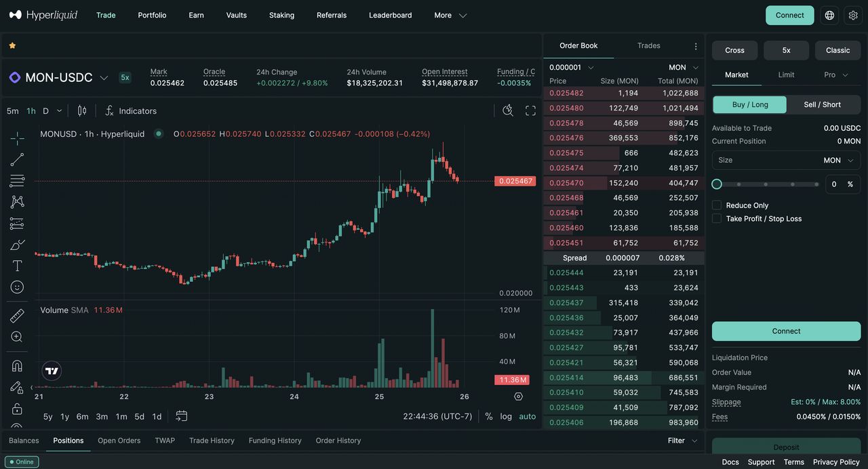The image size is (868, 469).
Task: Open the Pro order type dropdown
Action: (x=836, y=75)
